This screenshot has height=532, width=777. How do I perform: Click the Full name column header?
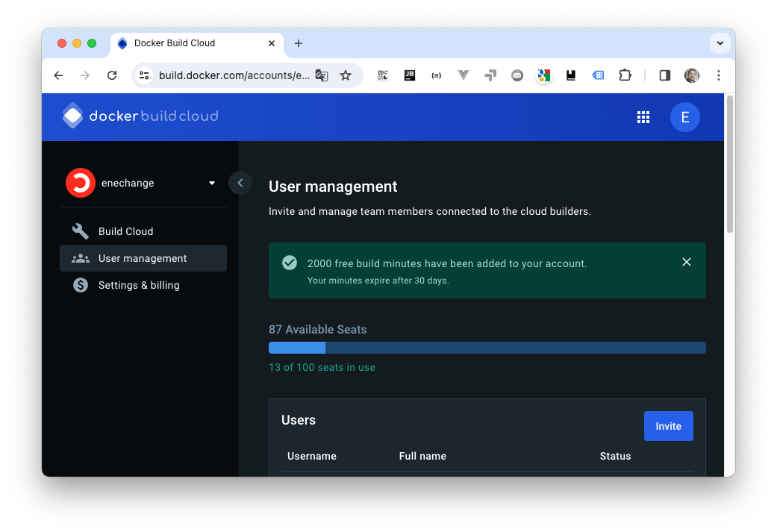[422, 456]
